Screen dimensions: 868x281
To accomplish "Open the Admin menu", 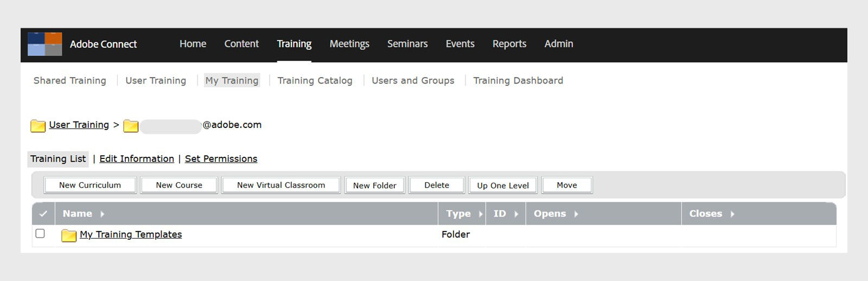I will pyautogui.click(x=559, y=44).
